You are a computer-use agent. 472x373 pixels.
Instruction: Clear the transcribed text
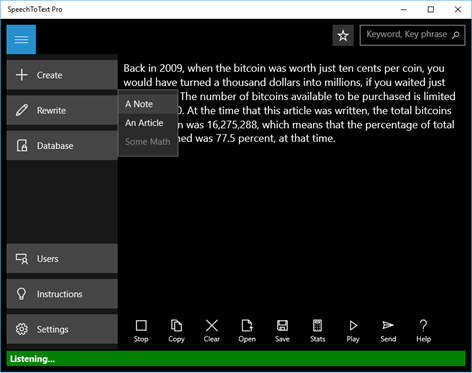[x=212, y=331]
